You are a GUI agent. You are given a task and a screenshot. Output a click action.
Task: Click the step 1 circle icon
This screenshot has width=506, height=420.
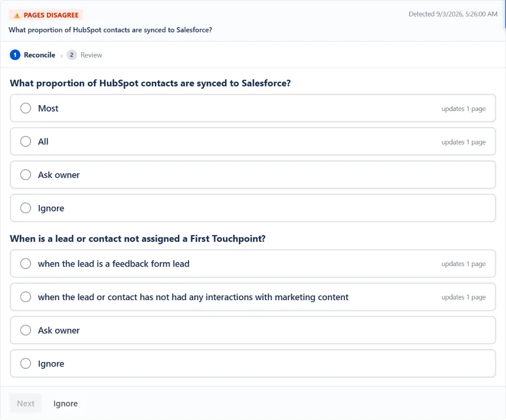[x=15, y=55]
